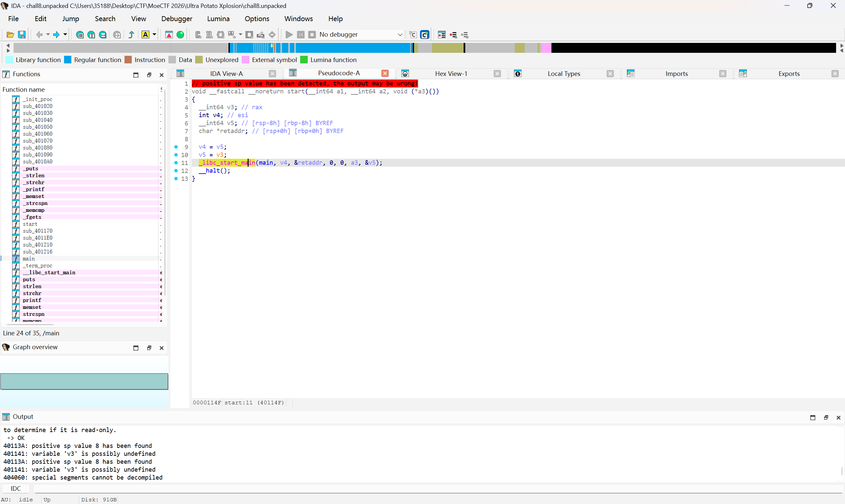Viewport: 845px width, 504px height.
Task: Switch to the IDA View-A tab
Action: click(226, 74)
